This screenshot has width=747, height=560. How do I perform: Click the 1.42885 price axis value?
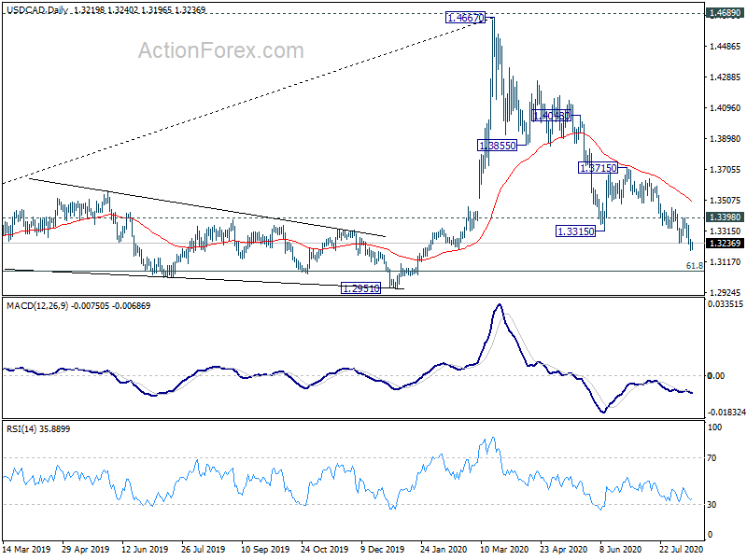pos(726,77)
